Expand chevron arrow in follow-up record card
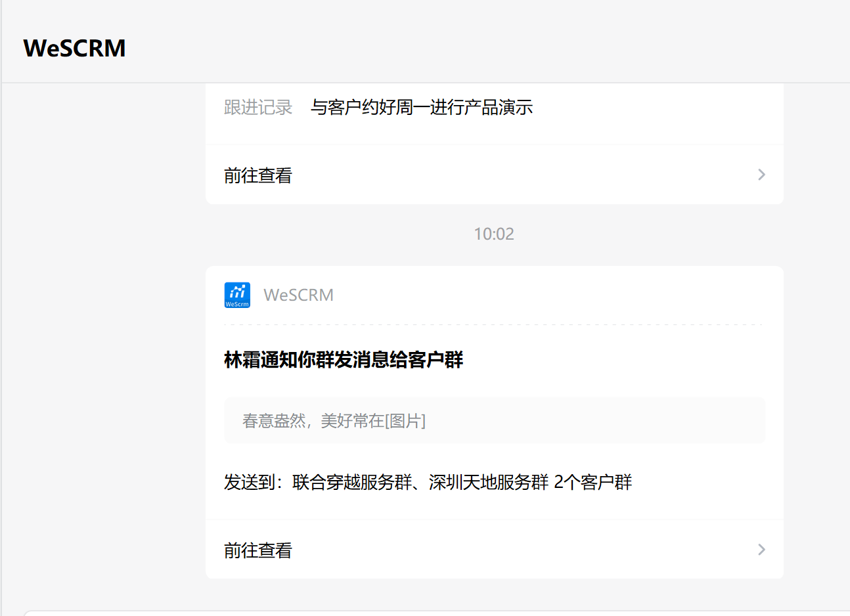This screenshot has height=616, width=850. (761, 175)
